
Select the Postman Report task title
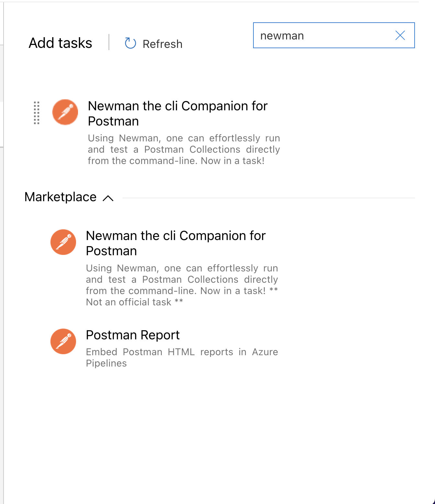(x=133, y=335)
